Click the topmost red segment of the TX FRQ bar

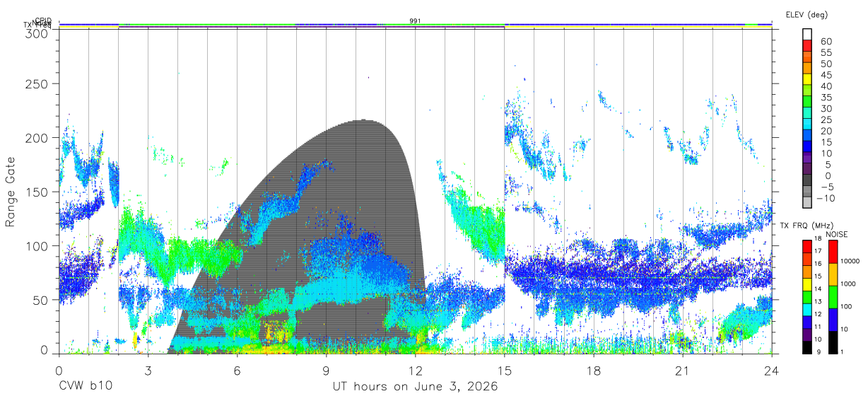tap(807, 247)
